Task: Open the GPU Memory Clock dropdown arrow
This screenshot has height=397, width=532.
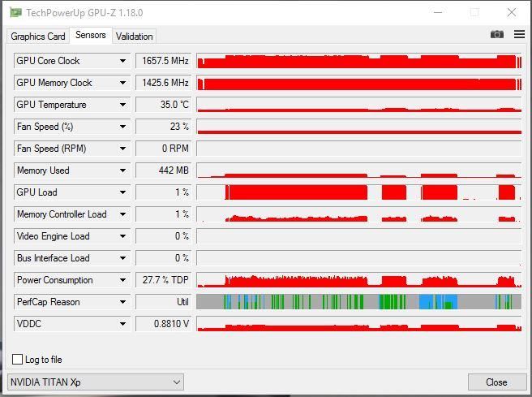Action: pos(122,83)
